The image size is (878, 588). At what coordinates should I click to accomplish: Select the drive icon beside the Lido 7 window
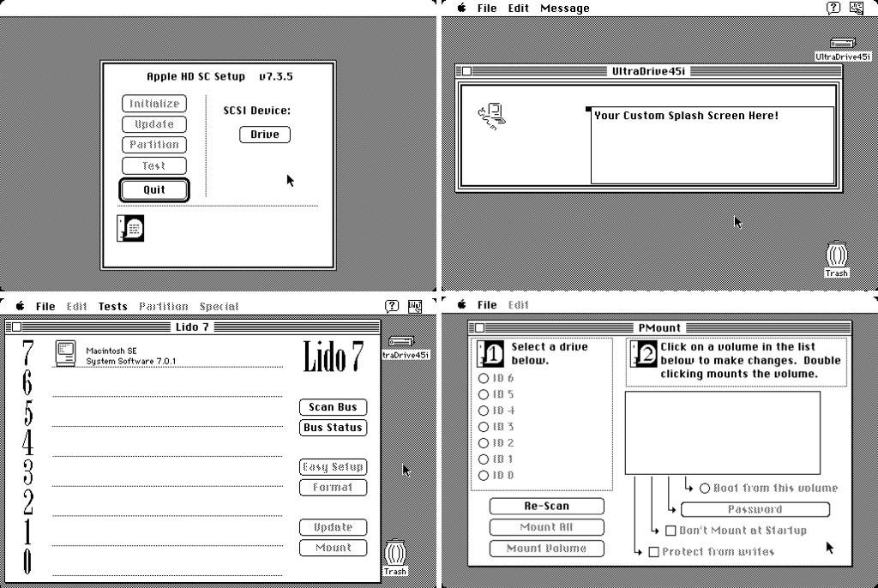click(401, 341)
